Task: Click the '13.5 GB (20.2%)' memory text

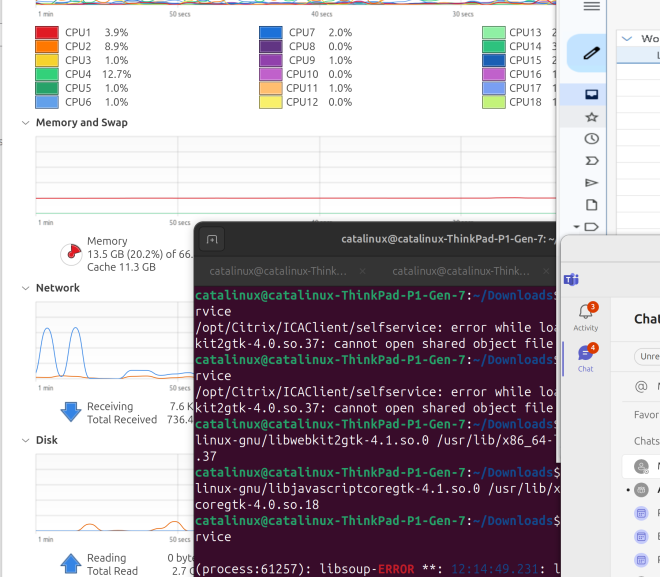Action: (x=125, y=254)
